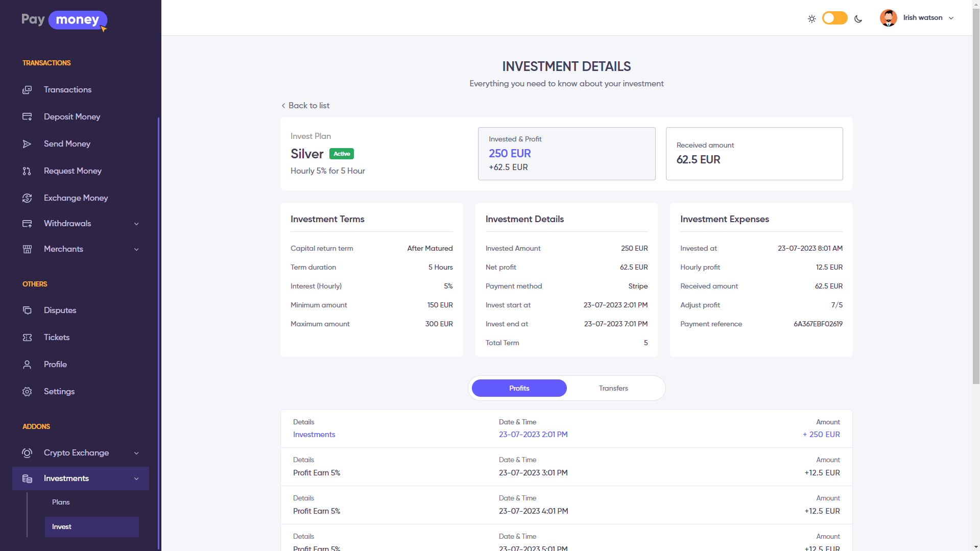Image resolution: width=980 pixels, height=551 pixels.
Task: Open Disputes via its sidebar icon
Action: coord(27,310)
